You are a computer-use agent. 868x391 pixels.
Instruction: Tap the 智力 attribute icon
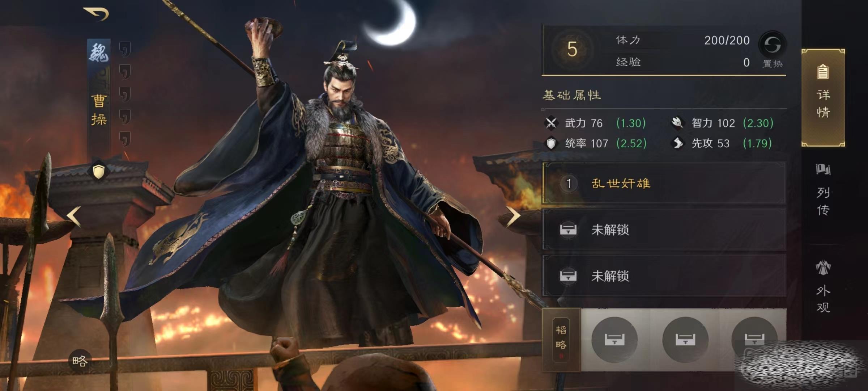pos(677,123)
